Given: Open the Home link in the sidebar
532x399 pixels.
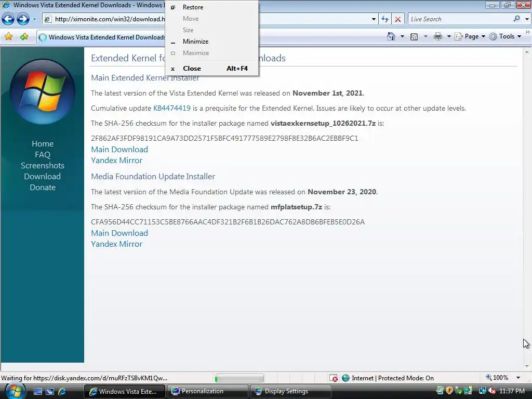Looking at the screenshot, I should click(x=43, y=143).
